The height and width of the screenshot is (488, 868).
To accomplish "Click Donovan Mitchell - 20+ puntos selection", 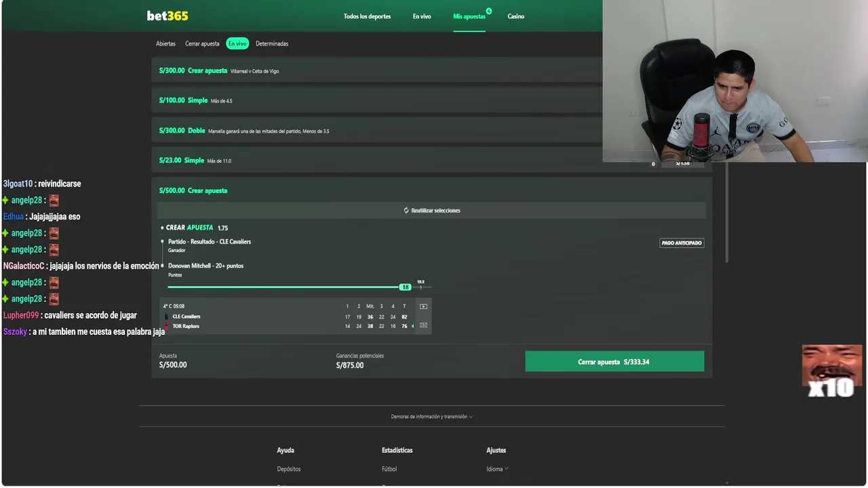I will pos(205,266).
